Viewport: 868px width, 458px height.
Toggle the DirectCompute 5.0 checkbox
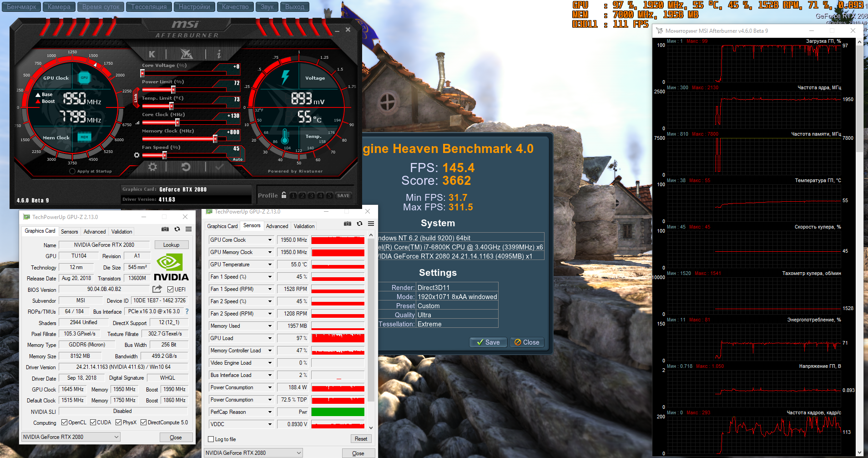[x=143, y=422]
